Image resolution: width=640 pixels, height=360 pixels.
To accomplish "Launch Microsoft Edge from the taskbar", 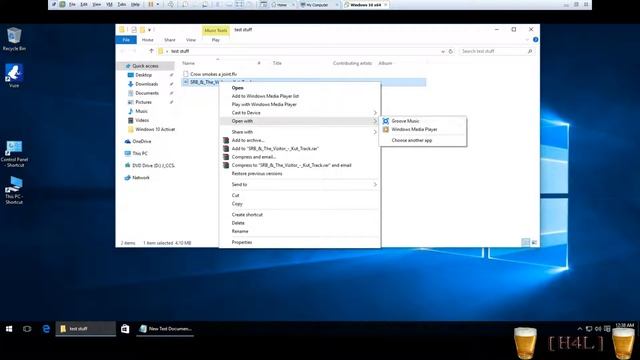I will (x=46, y=329).
